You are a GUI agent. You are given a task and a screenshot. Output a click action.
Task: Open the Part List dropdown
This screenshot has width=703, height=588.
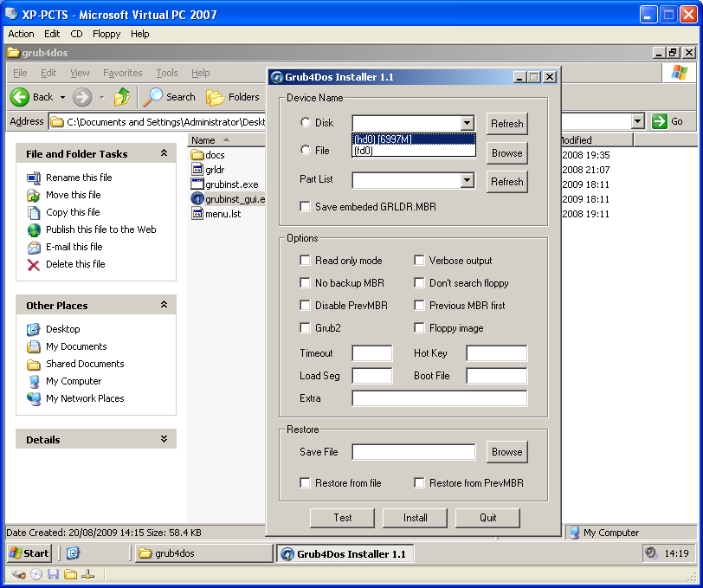pyautogui.click(x=467, y=180)
